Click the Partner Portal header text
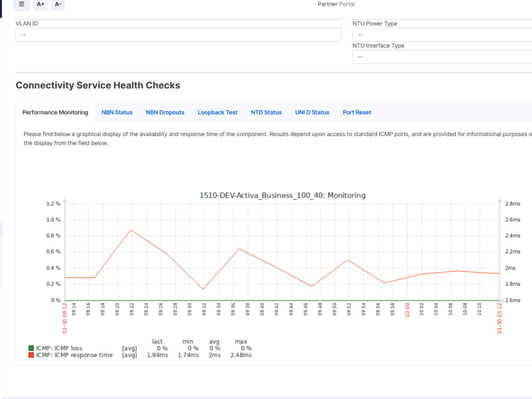 click(x=336, y=4)
